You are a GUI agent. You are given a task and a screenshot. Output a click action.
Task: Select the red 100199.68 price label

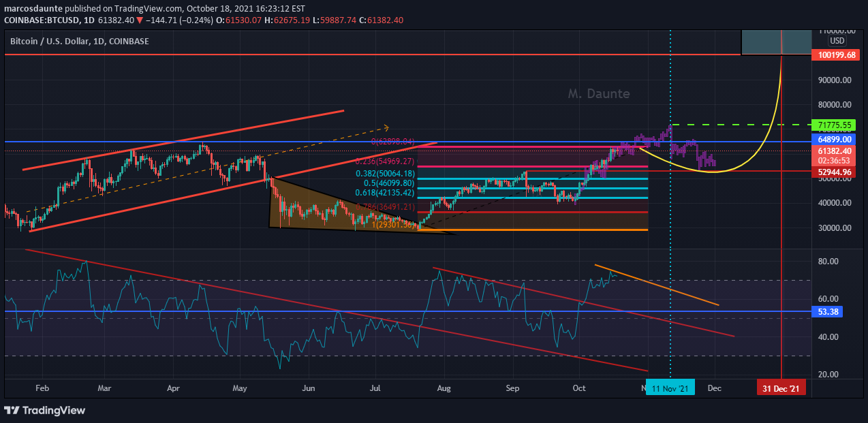point(835,54)
